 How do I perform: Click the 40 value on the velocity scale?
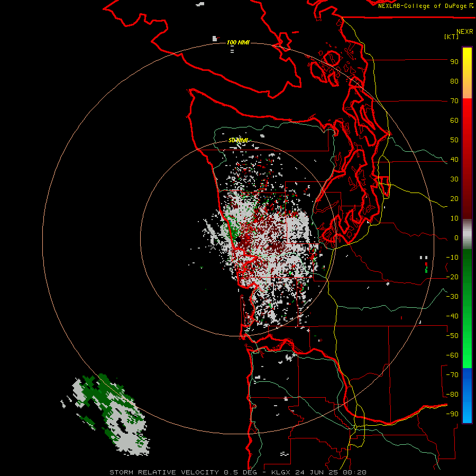click(x=454, y=160)
